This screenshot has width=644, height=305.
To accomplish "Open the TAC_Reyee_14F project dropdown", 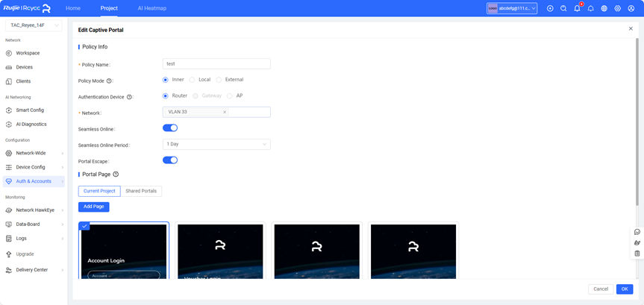I will tap(34, 25).
